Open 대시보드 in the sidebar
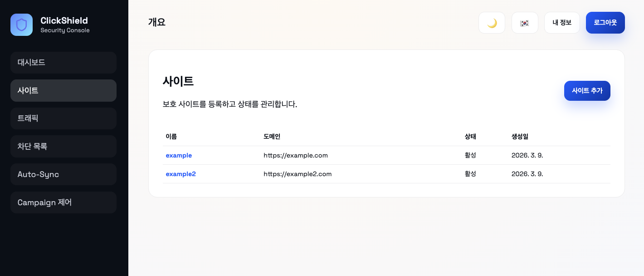The height and width of the screenshot is (276, 644). tap(63, 63)
